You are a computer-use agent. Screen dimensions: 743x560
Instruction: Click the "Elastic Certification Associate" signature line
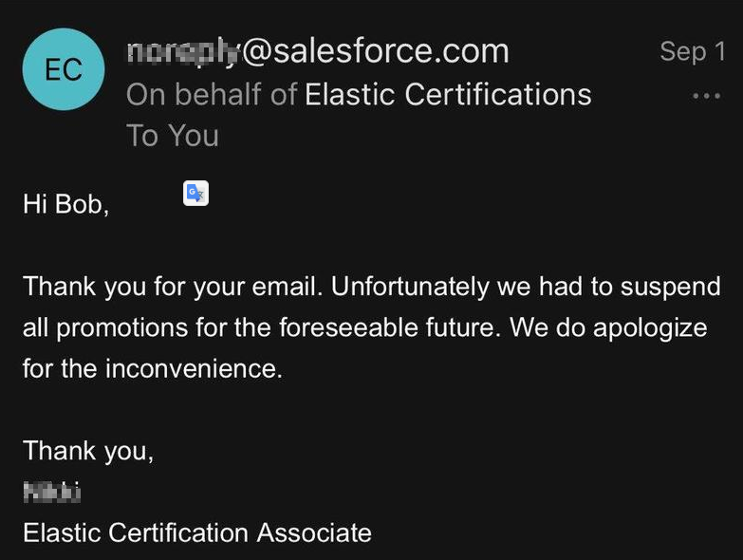point(197,532)
